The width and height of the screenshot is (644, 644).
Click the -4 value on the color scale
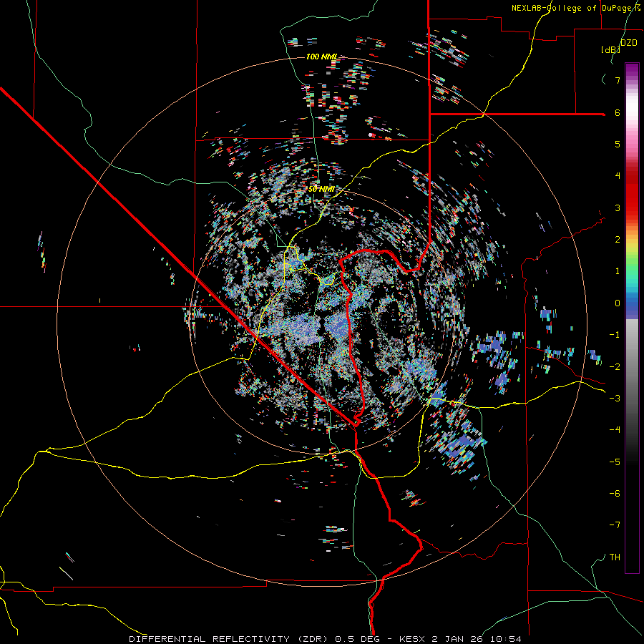(x=615, y=430)
